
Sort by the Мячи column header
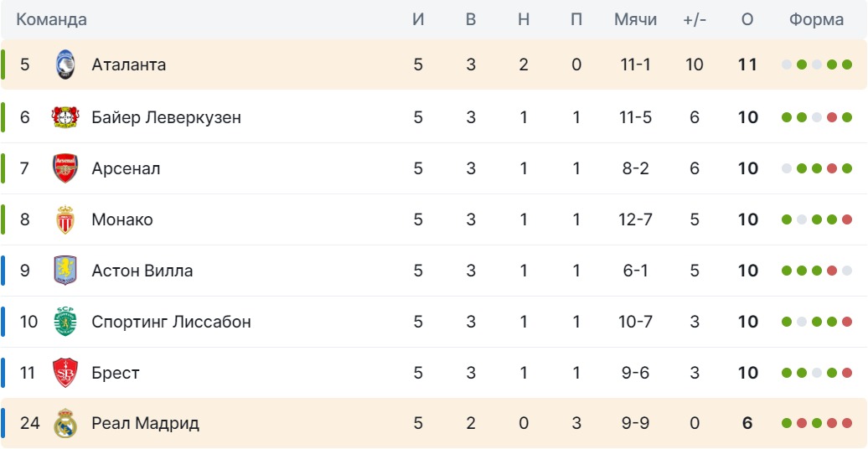635,19
